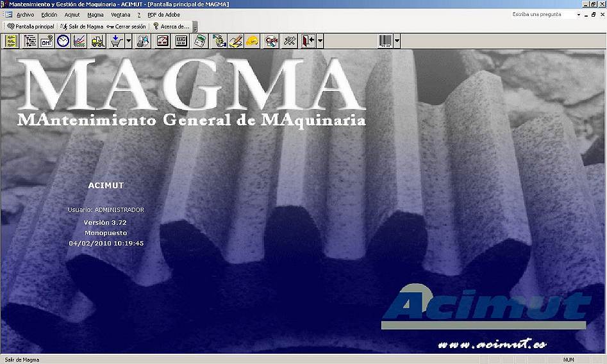This screenshot has width=607, height=364.
Task: Open the Acerca de... button
Action: click(x=171, y=26)
